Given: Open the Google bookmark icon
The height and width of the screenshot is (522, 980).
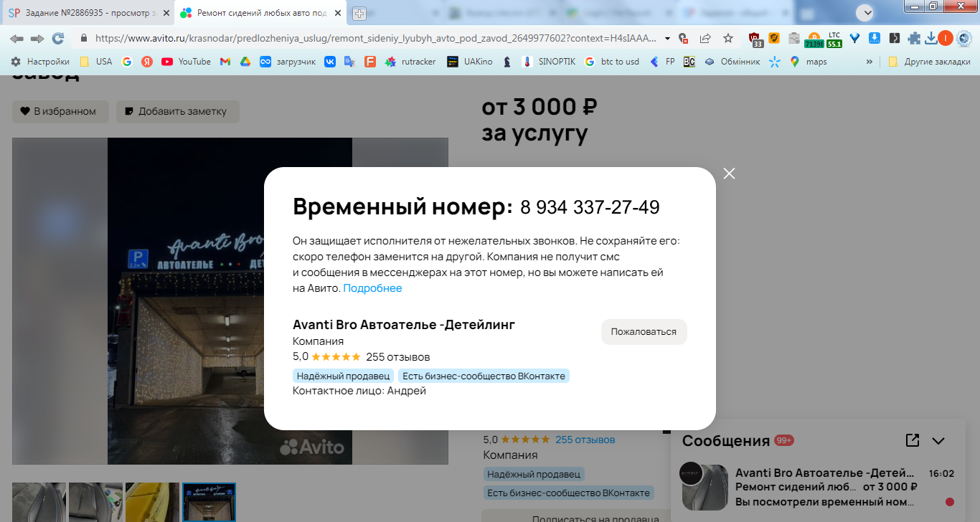Looking at the screenshot, I should 127,62.
